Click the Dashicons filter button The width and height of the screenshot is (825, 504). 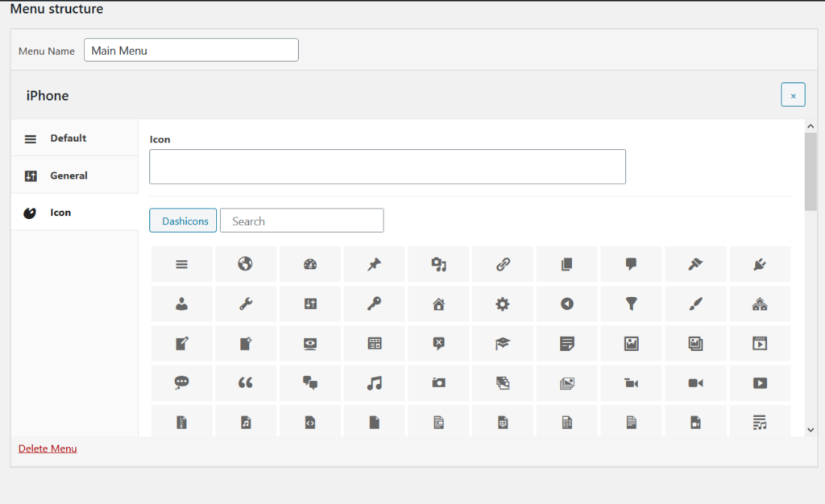tap(183, 221)
